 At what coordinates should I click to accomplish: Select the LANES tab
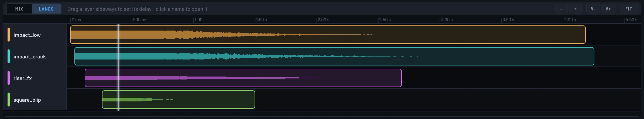(46, 9)
